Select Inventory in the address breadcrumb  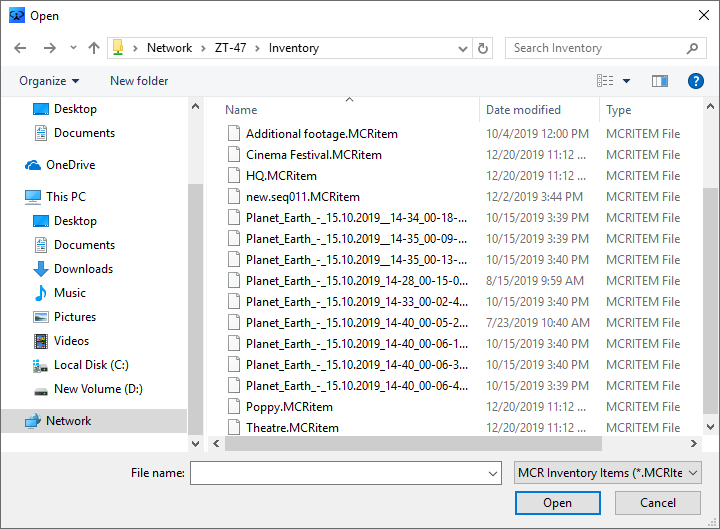tap(294, 48)
